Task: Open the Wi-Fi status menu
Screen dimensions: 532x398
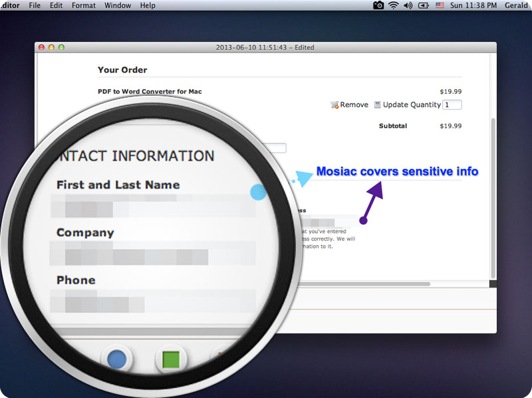Action: pos(393,5)
